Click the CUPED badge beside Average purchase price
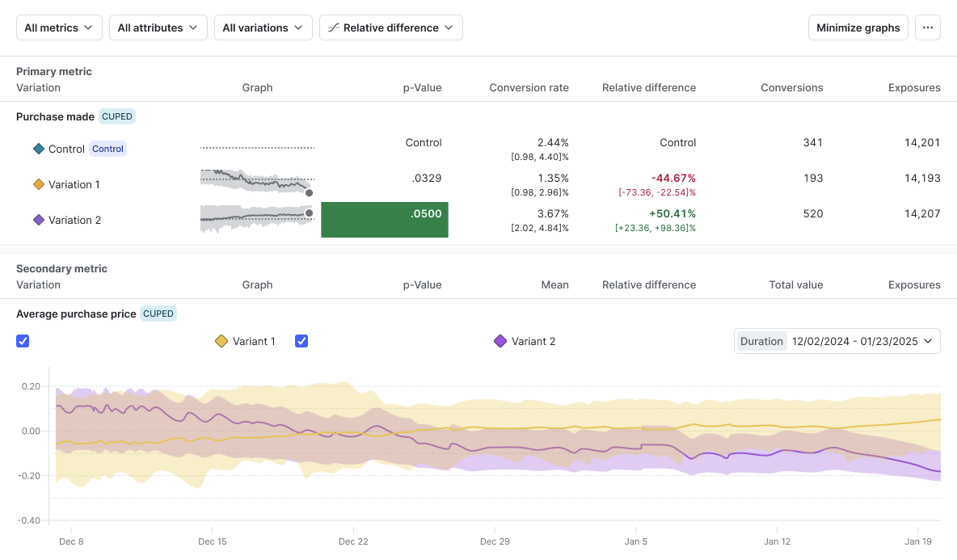The image size is (957, 560). (158, 314)
